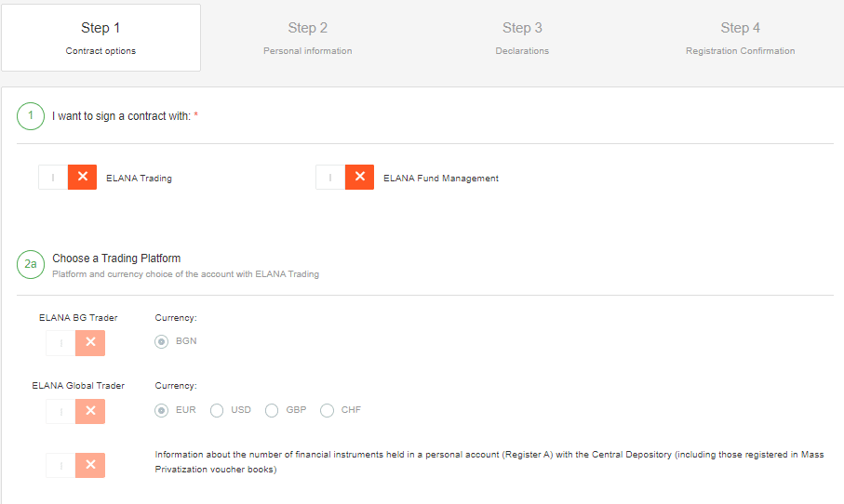844x504 pixels.
Task: Enable the ELANA BG Trader platform switch
Action: pos(75,342)
